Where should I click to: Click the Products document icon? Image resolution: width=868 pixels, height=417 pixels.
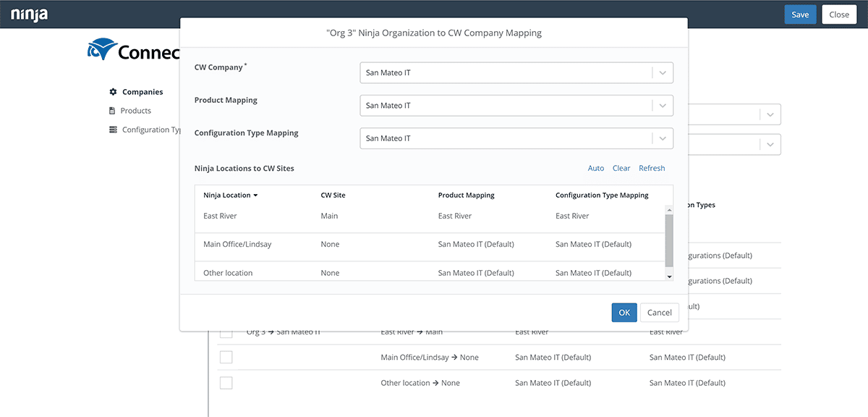click(112, 111)
